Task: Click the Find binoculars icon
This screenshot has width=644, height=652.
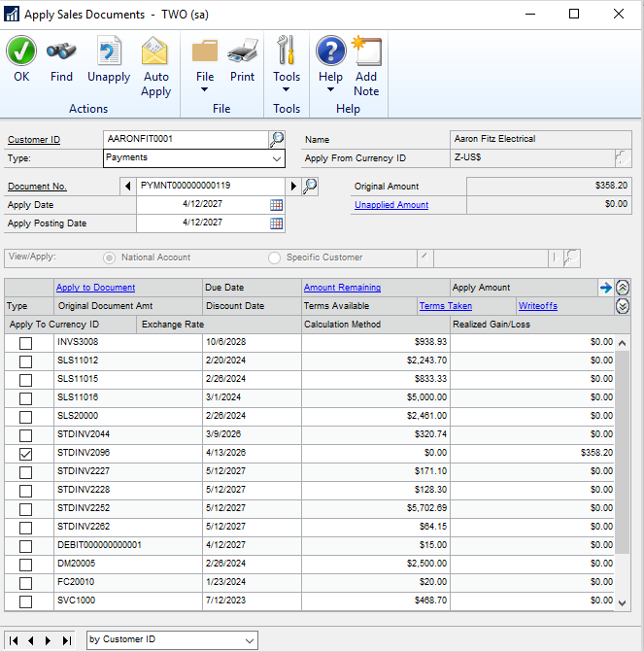Action: click(61, 51)
